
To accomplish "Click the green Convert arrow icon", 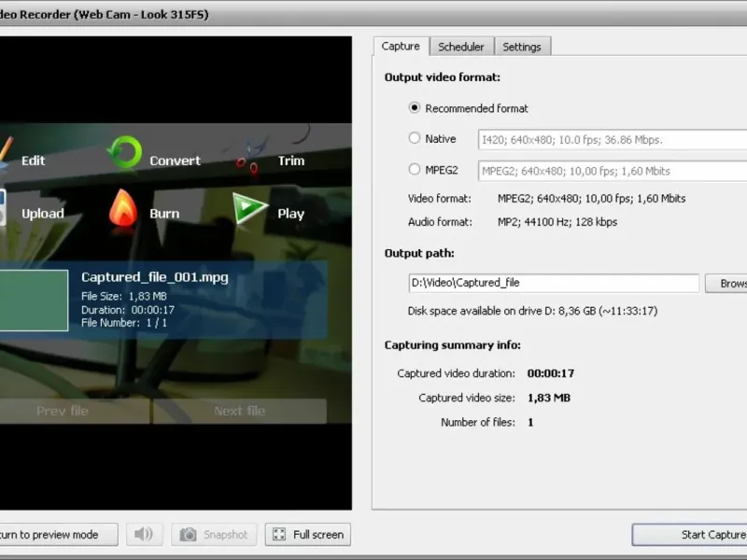I will (x=124, y=153).
